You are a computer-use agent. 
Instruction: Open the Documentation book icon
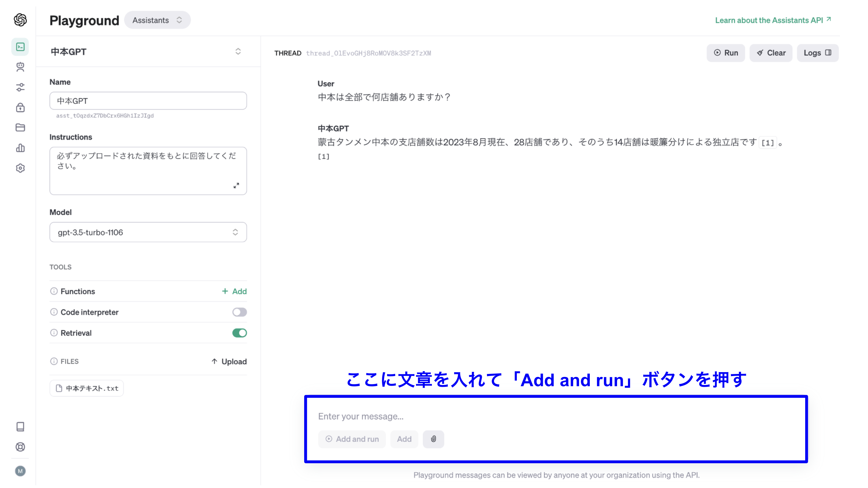coord(20,427)
